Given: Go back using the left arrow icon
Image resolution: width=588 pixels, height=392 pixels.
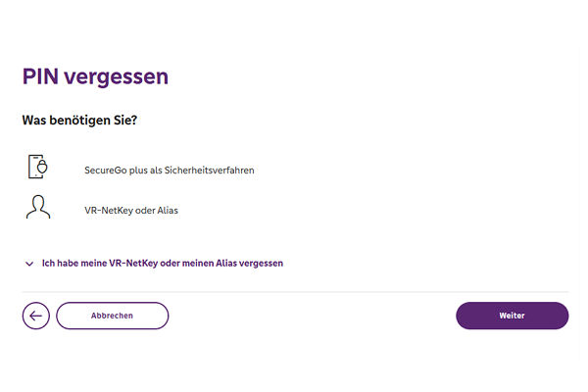Looking at the screenshot, I should coord(36,316).
